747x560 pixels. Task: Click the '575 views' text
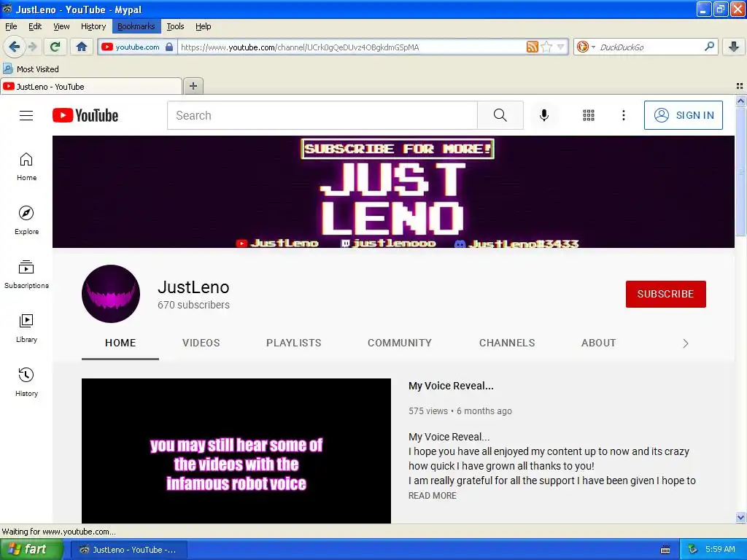(427, 411)
